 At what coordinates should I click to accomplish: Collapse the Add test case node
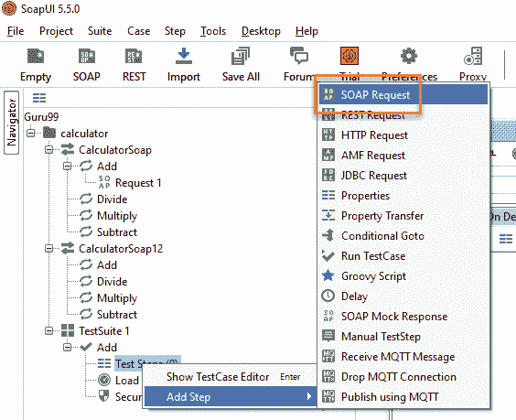pos(67,348)
